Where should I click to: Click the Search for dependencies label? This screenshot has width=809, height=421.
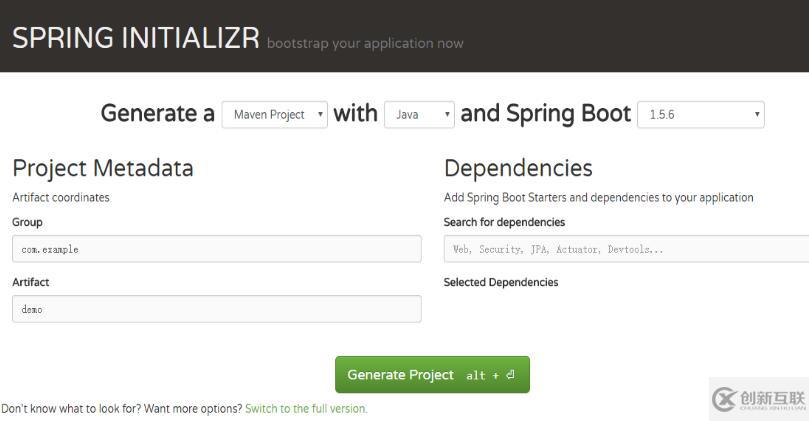point(504,222)
